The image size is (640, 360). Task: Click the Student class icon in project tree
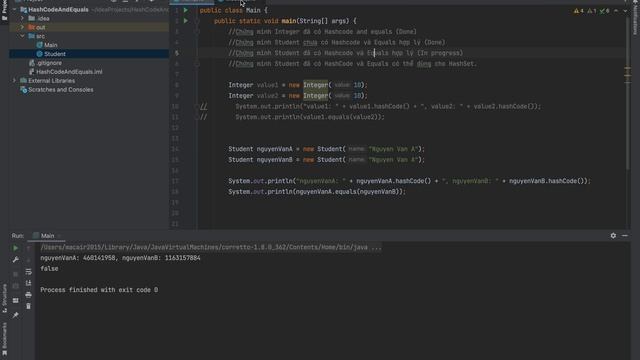click(40, 54)
